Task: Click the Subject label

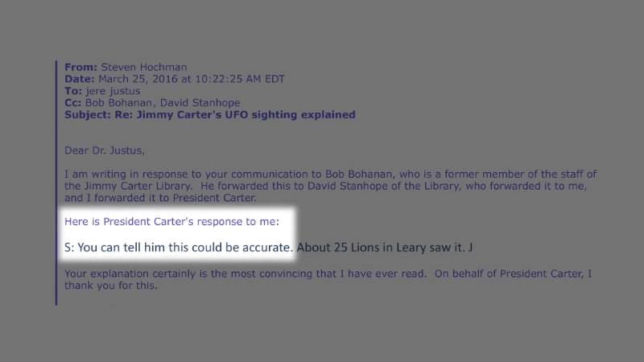Action: pos(88,114)
